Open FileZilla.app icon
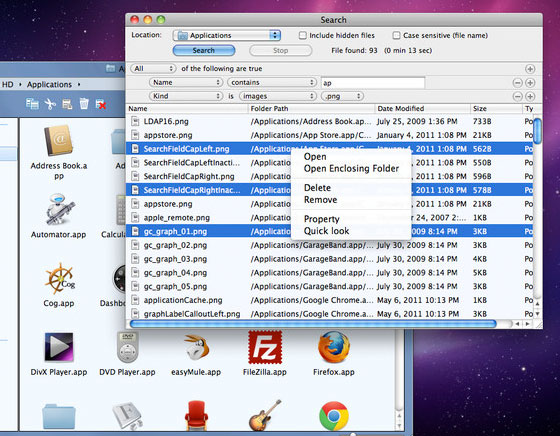Viewport: 560px width, 436px height. point(265,347)
